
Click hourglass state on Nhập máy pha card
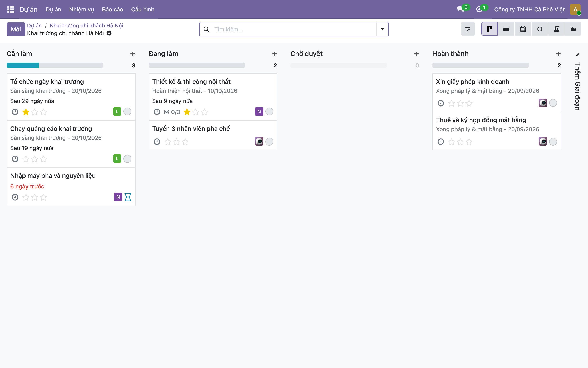pyautogui.click(x=128, y=197)
